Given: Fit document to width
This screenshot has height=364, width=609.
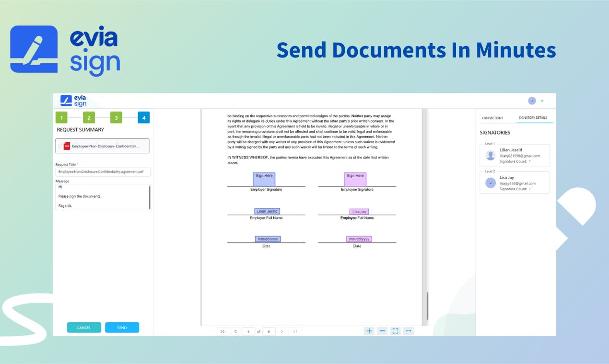Looking at the screenshot, I should (x=409, y=331).
